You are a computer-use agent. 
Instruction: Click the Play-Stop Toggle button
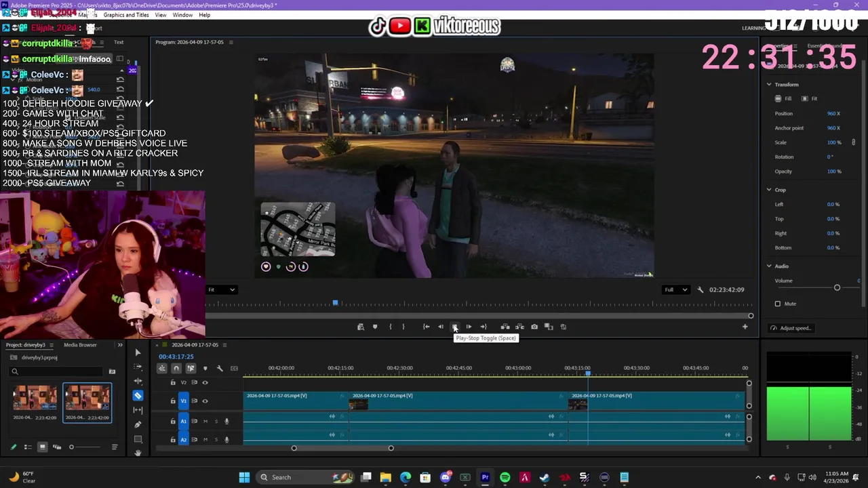click(455, 327)
